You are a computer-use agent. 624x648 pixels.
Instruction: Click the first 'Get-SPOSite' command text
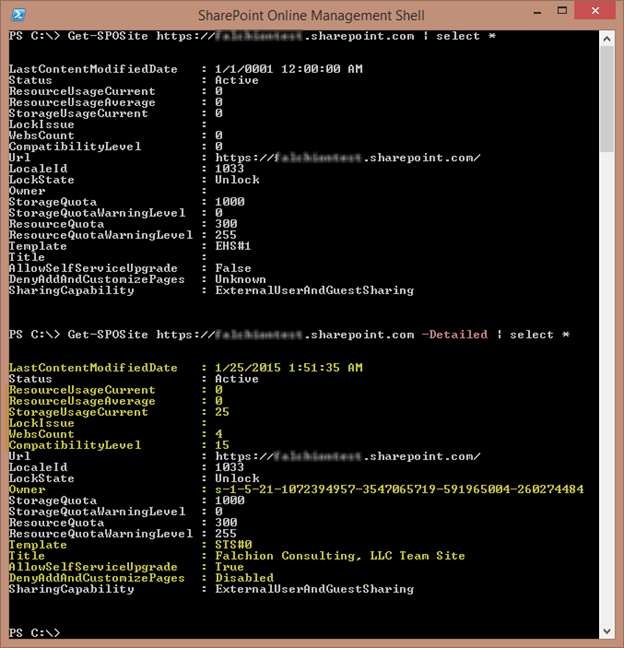pos(108,36)
